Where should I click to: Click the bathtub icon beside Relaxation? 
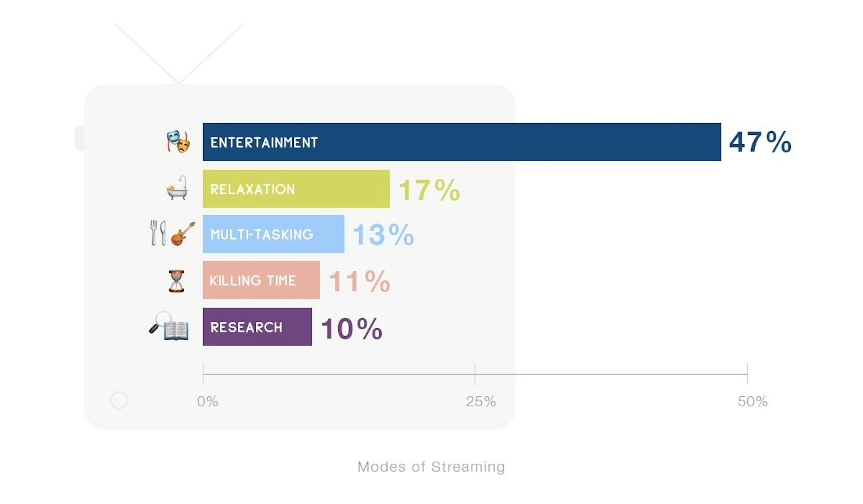pos(177,188)
